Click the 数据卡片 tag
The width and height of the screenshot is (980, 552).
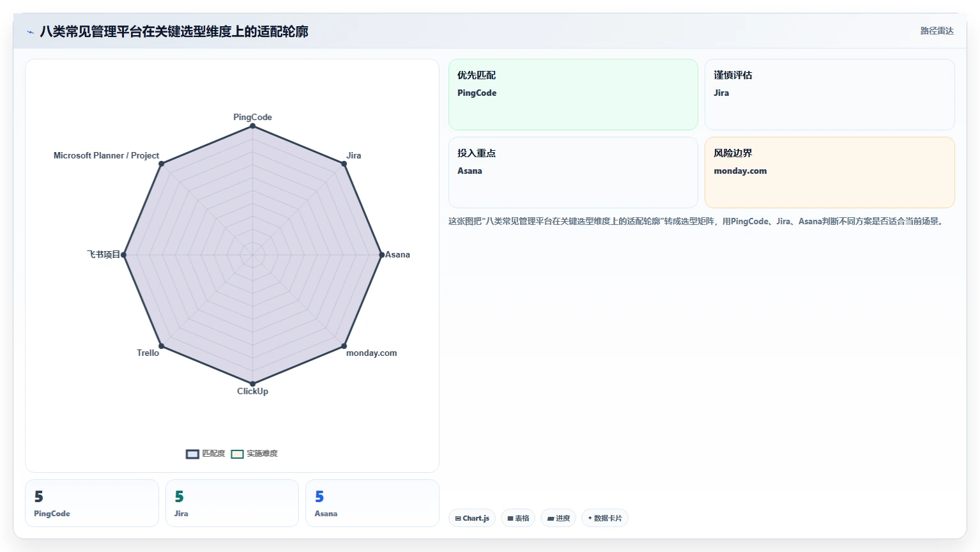(604, 518)
